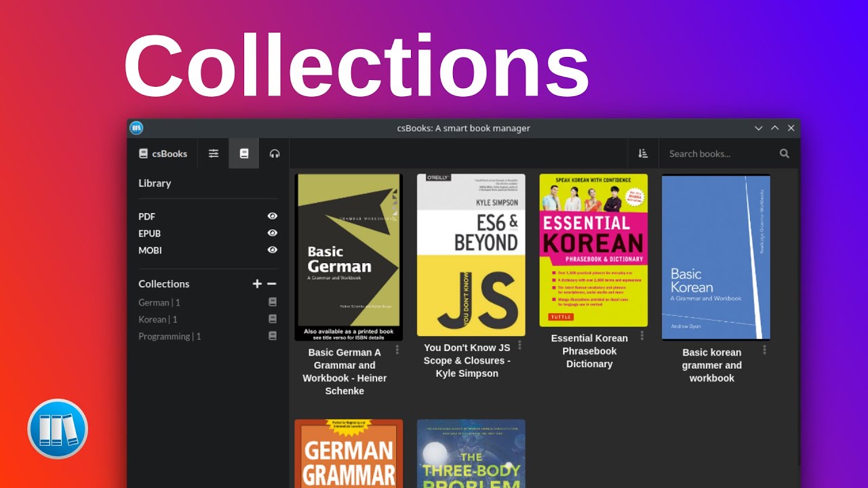Remove a collection with minus icon

[271, 284]
